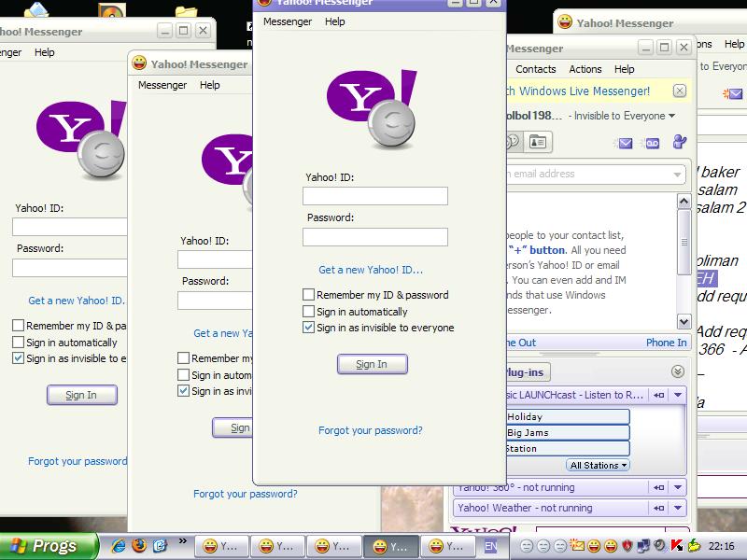Click the pin icon on Yahoo! 360° row
Viewport: 747px width, 560px height.
pos(659,487)
